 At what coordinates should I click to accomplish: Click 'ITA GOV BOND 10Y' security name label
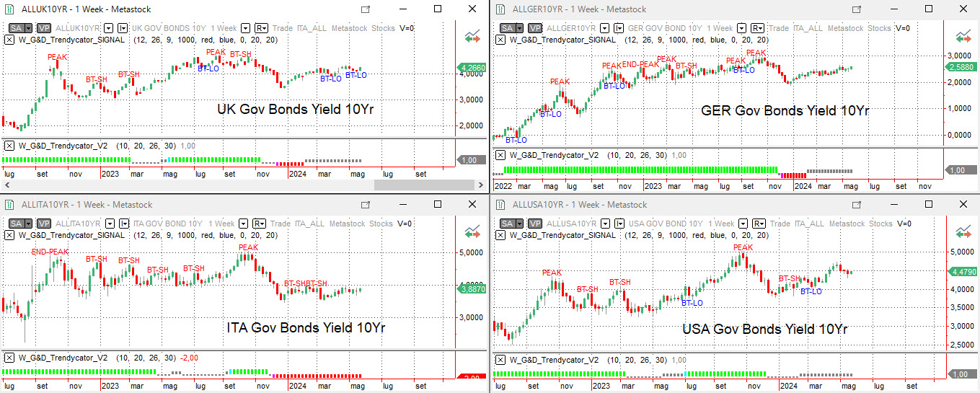tap(167, 224)
